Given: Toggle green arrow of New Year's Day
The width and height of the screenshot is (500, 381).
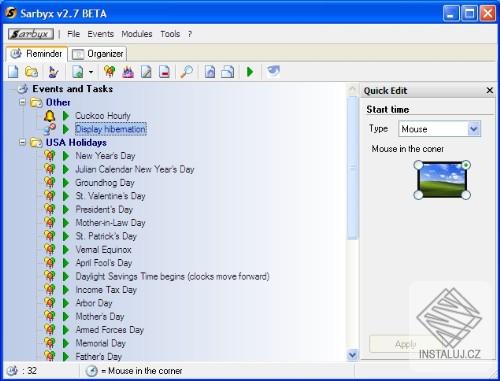Looking at the screenshot, I should coord(66,156).
